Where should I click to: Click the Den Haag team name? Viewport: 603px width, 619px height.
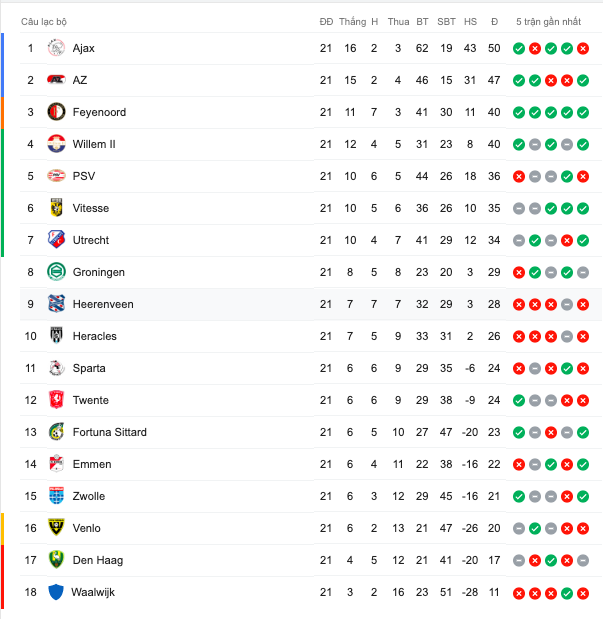(x=98, y=560)
